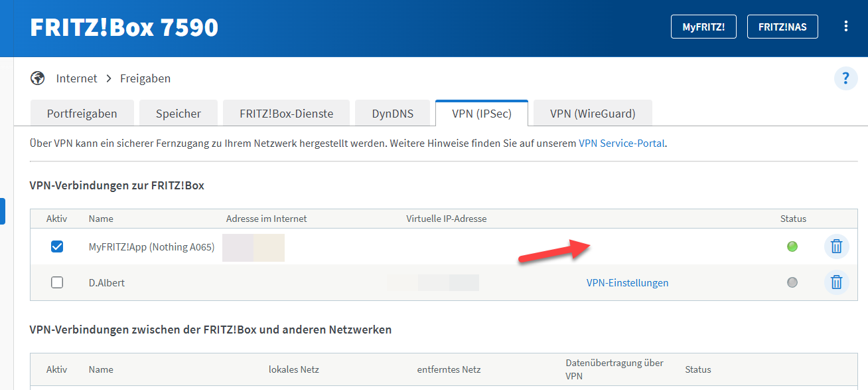Click the Virtuelle IP-Adresse column header

coord(447,219)
